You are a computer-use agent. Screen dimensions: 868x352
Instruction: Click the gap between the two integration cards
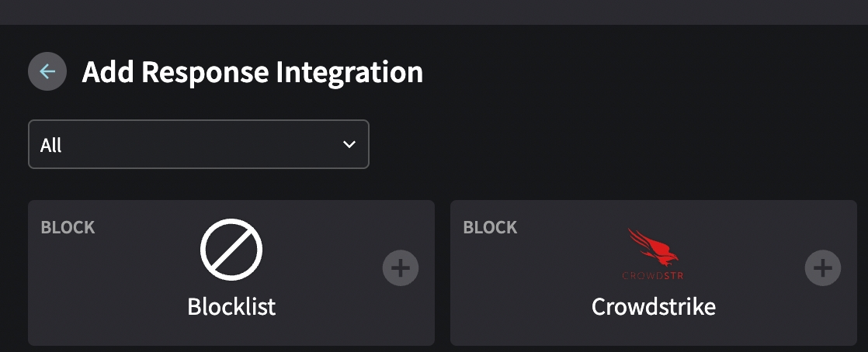[x=443, y=273]
